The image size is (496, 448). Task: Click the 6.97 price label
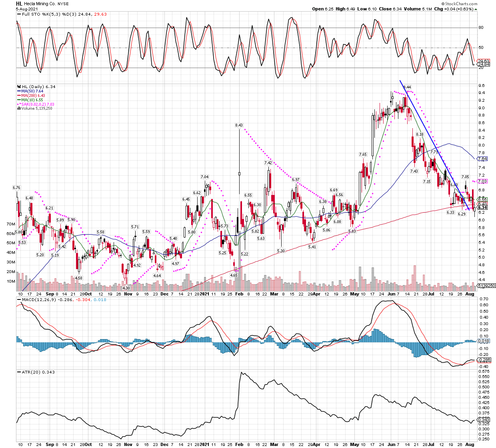coord(296,180)
